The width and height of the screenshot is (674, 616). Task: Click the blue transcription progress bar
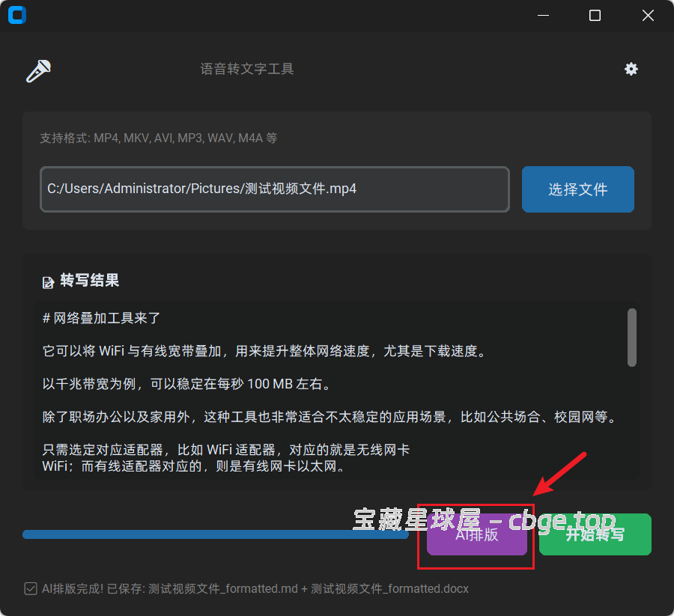(x=216, y=534)
